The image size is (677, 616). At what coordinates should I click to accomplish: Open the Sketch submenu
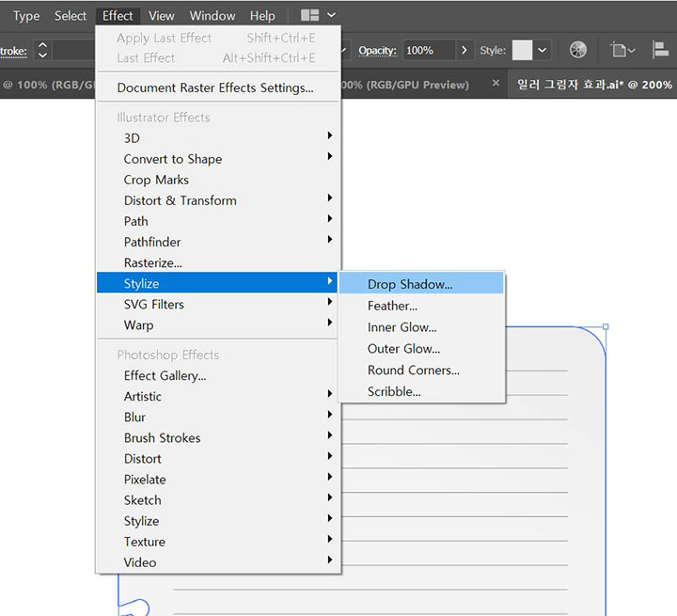[218, 500]
